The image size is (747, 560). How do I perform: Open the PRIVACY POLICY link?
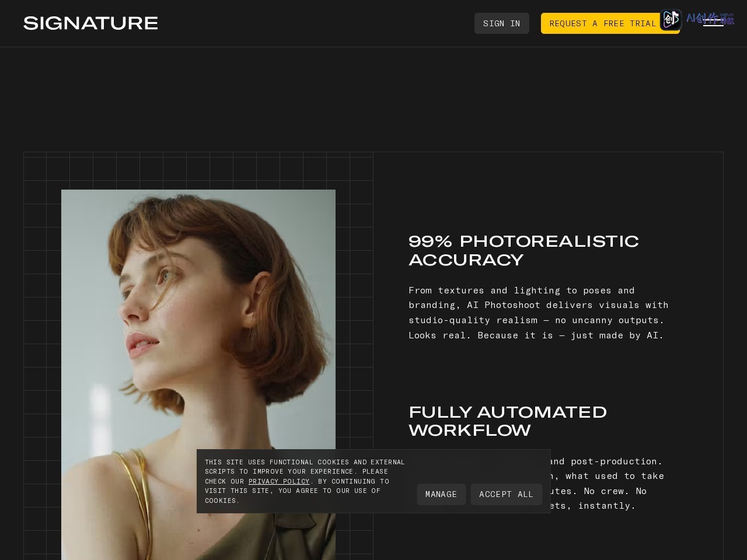pos(279,481)
